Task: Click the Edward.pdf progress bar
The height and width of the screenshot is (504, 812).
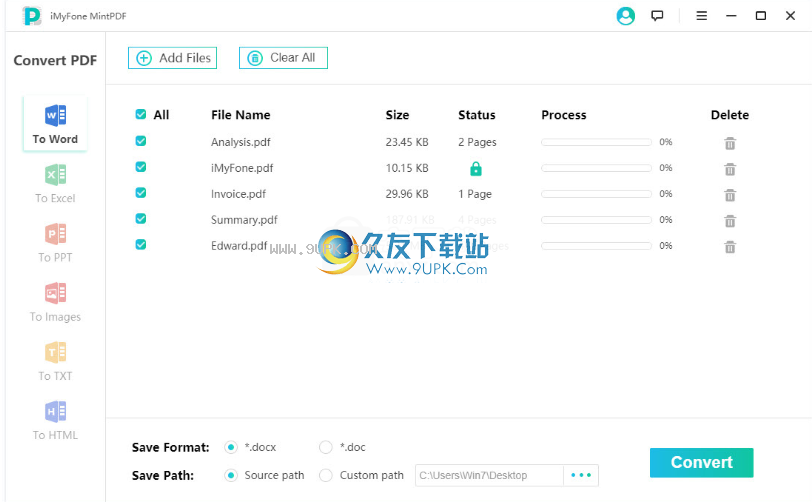Action: (597, 246)
